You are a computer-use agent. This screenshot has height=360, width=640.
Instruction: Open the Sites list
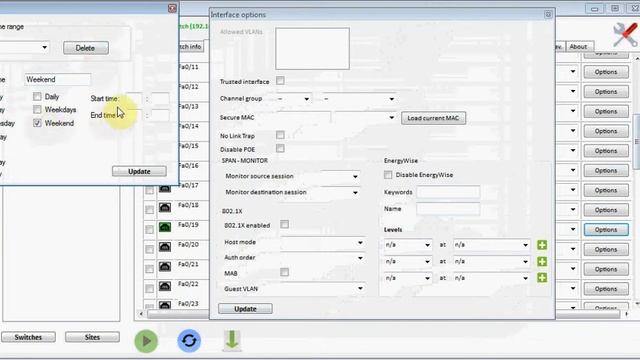(x=92, y=337)
